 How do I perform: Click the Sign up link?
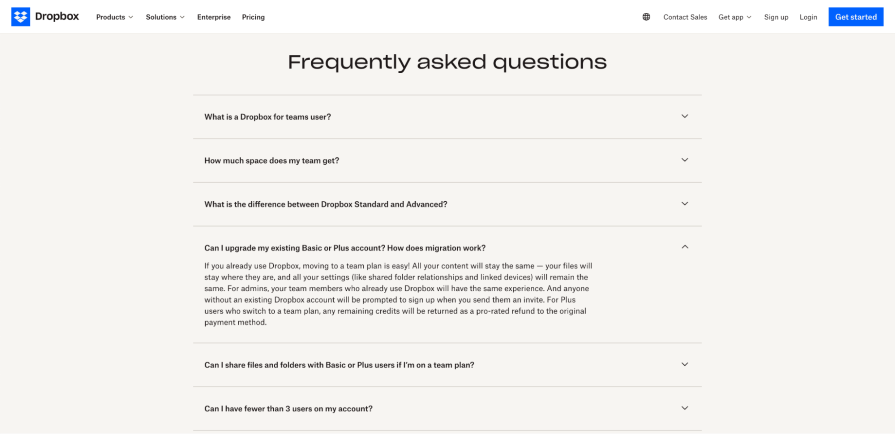pos(776,17)
